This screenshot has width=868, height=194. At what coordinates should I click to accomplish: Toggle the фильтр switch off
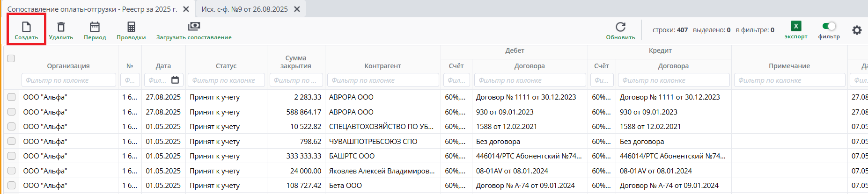pos(829,26)
